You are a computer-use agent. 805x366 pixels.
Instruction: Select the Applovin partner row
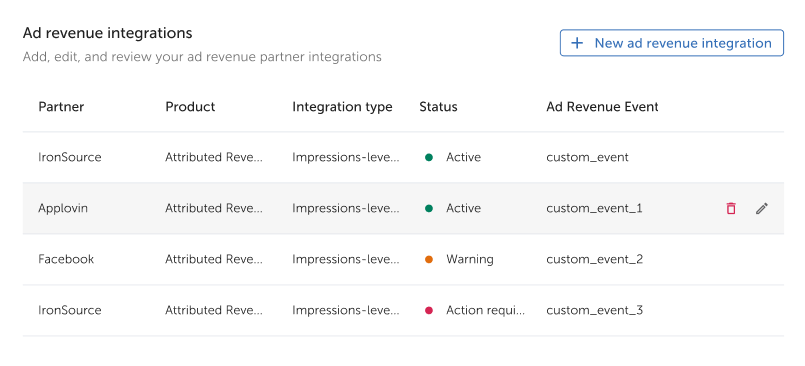click(403, 208)
